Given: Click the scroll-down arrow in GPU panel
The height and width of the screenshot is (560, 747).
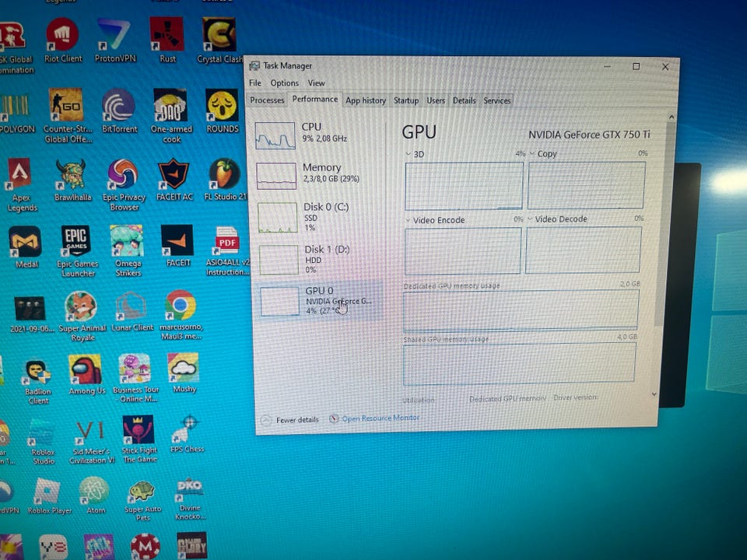Looking at the screenshot, I should 654,394.
